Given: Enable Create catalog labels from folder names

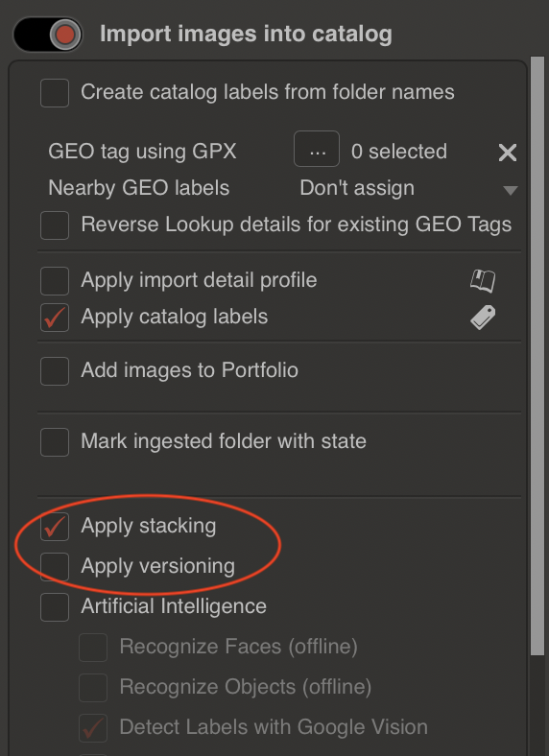Looking at the screenshot, I should click(x=55, y=92).
